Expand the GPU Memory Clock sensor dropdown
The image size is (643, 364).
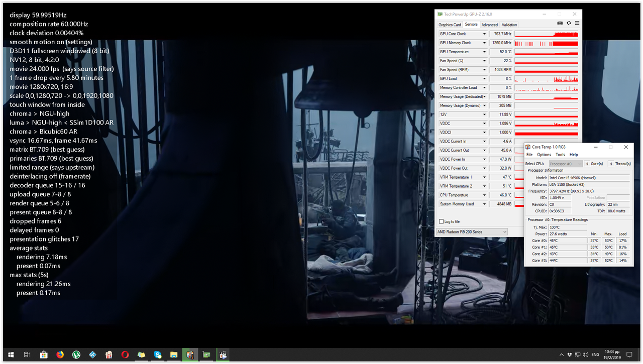pos(484,43)
